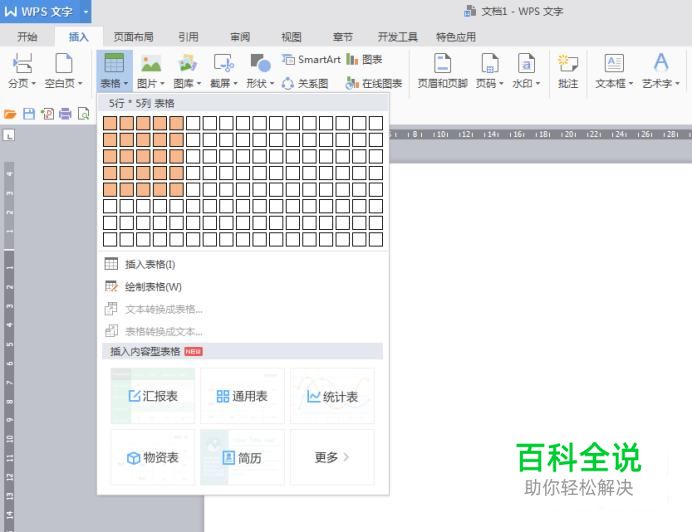The image size is (692, 532).
Task: Expand the 空白页 dropdown arrow
Action: click(x=80, y=83)
